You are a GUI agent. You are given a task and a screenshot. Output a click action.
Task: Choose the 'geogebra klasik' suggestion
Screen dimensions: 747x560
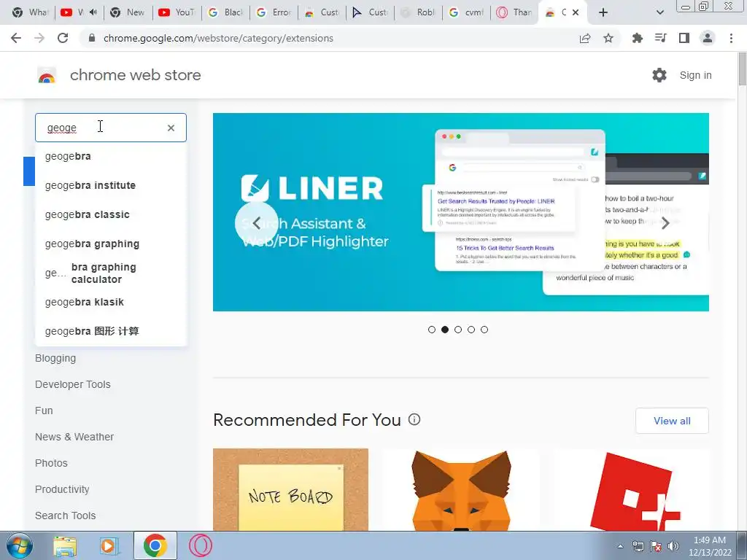click(111, 302)
